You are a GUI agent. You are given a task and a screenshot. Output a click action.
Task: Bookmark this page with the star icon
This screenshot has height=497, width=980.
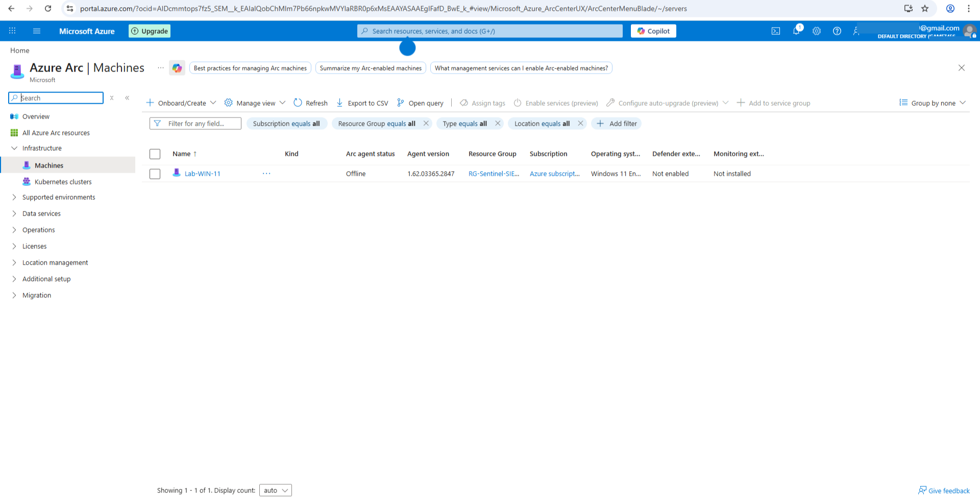pos(925,9)
